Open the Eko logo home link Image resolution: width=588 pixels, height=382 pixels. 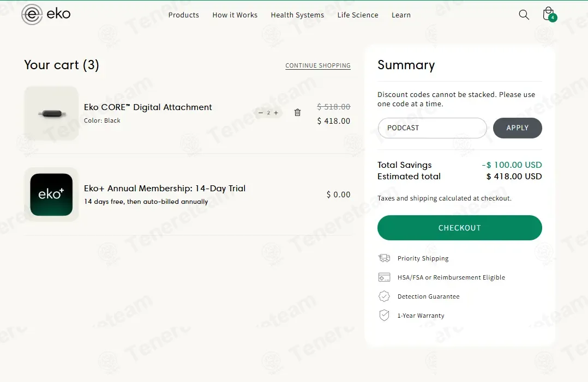(46, 14)
